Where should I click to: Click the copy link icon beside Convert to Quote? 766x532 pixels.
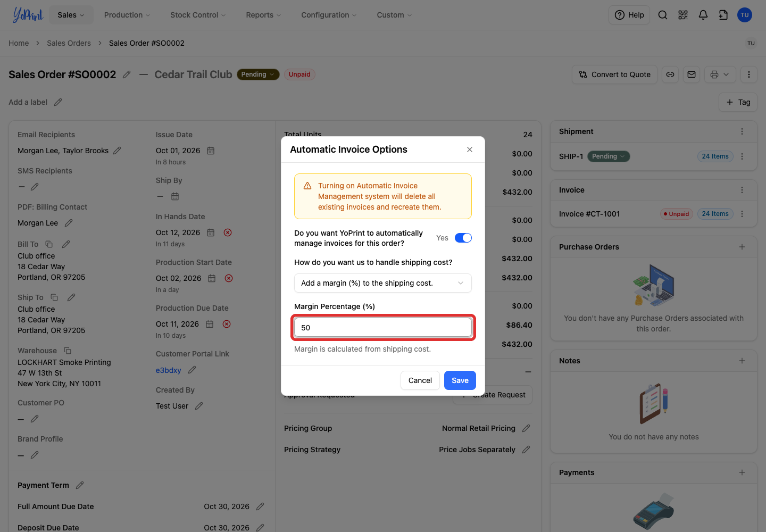pyautogui.click(x=670, y=74)
